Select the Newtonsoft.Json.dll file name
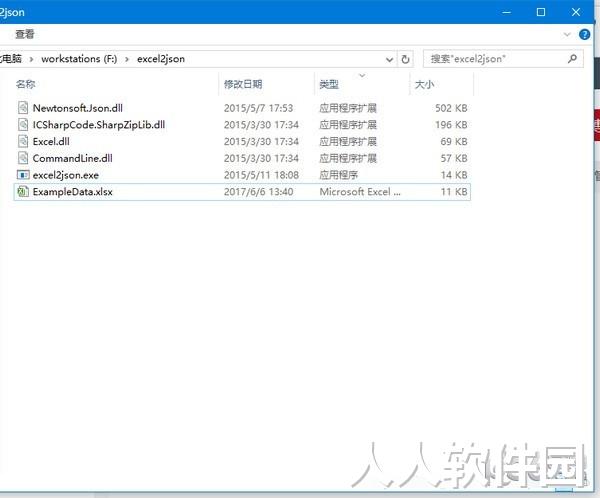The image size is (600, 498). [78, 108]
